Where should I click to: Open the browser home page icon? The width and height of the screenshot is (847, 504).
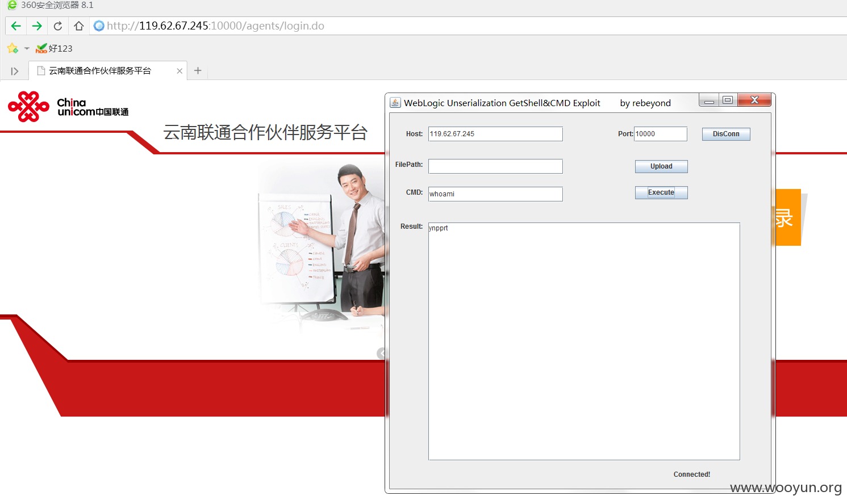79,26
